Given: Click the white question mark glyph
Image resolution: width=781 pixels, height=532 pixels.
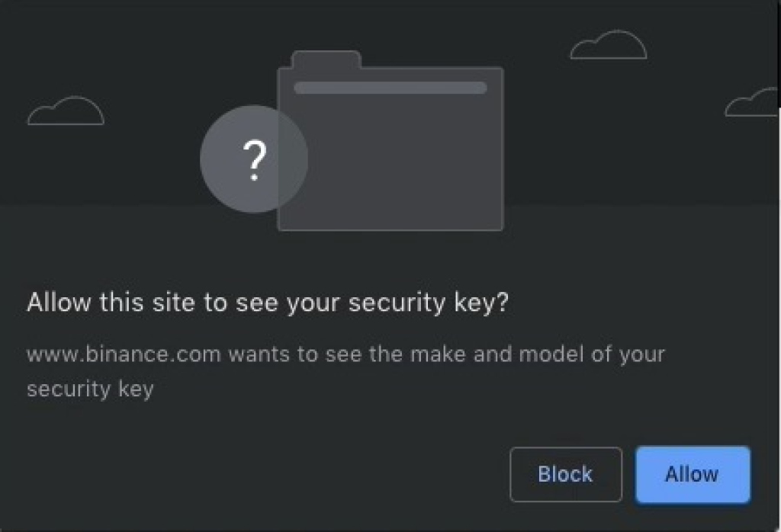Looking at the screenshot, I should [255, 160].
